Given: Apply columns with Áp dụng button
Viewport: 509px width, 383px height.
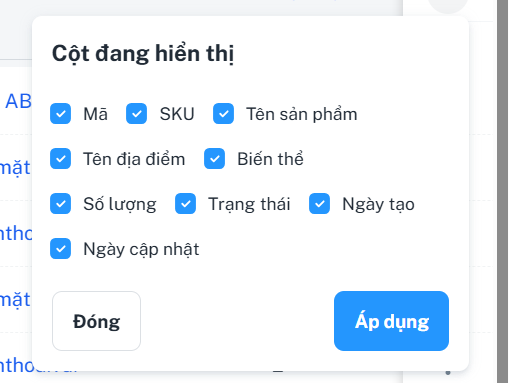Looking at the screenshot, I should pyautogui.click(x=391, y=321).
